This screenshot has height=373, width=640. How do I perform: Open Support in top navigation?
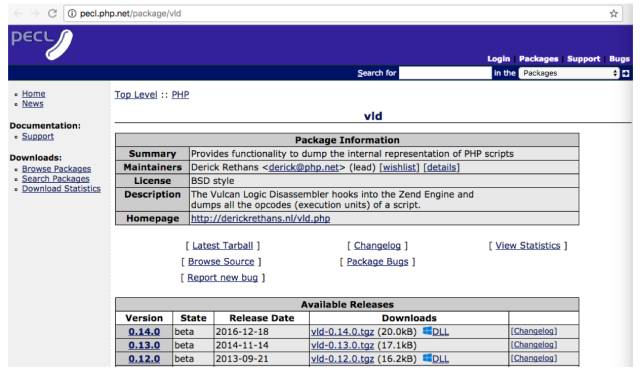583,59
